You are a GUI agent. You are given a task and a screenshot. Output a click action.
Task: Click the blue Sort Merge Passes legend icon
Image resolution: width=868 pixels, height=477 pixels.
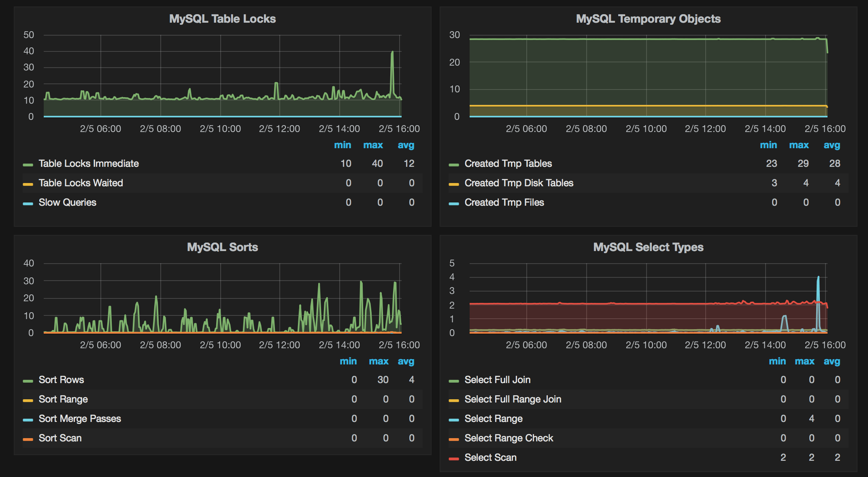point(28,419)
